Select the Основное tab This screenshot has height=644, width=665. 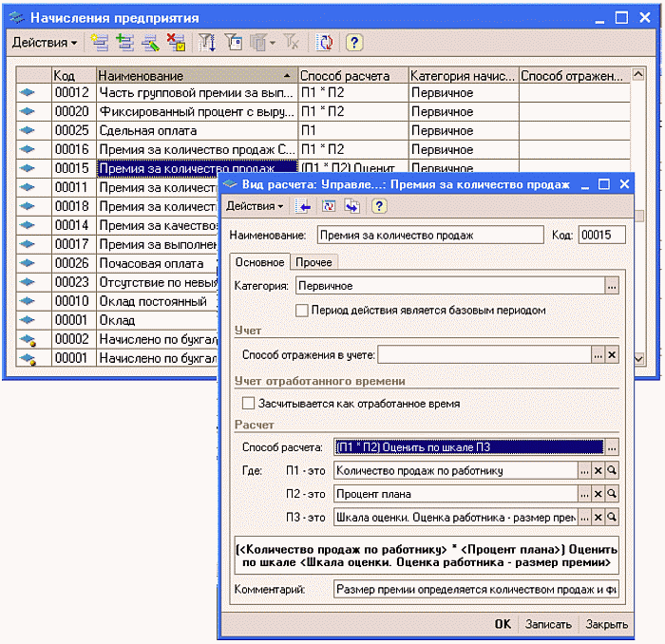[x=258, y=262]
